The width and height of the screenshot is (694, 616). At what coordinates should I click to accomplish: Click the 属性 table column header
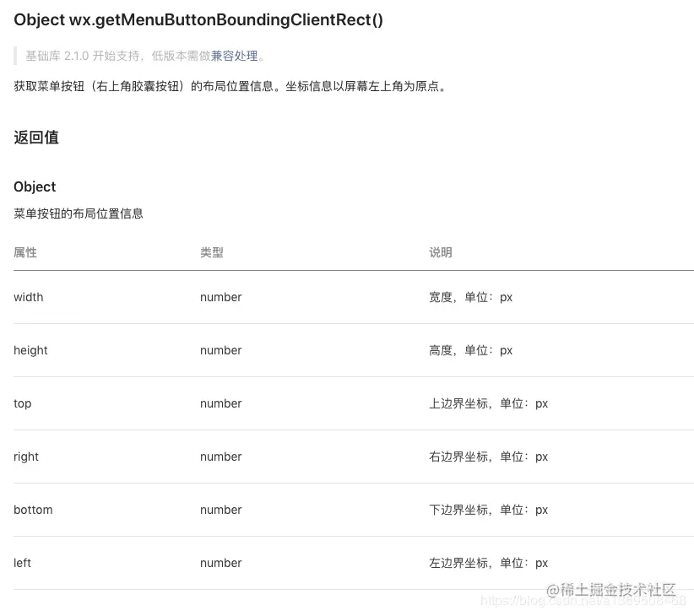[x=24, y=252]
